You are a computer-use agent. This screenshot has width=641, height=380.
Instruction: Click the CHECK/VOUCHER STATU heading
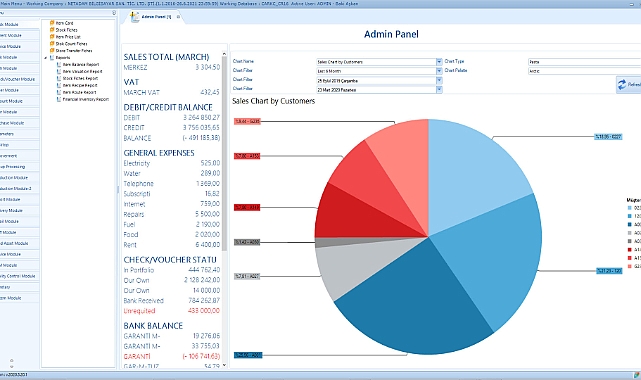170,259
